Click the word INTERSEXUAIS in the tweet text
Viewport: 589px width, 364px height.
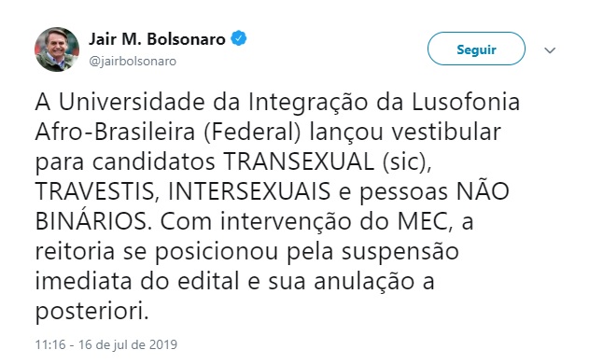(x=249, y=192)
